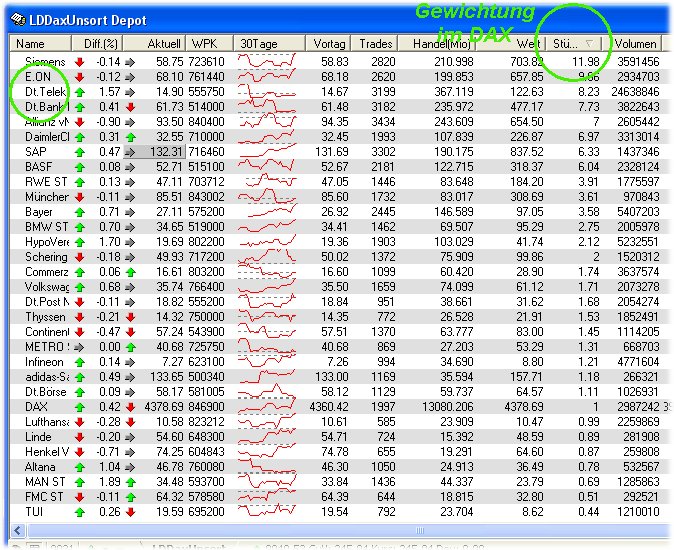Click the Handel(Mio) column header
The height and width of the screenshot is (550, 674).
[437, 44]
